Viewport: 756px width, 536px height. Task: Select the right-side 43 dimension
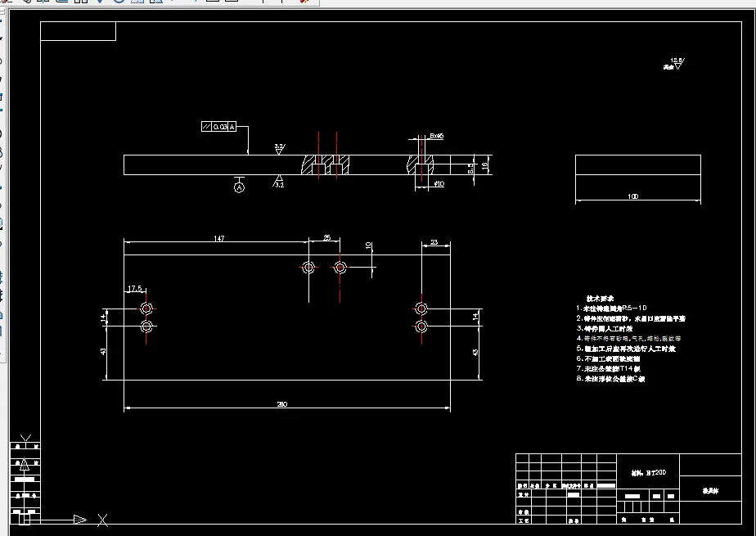click(x=475, y=353)
